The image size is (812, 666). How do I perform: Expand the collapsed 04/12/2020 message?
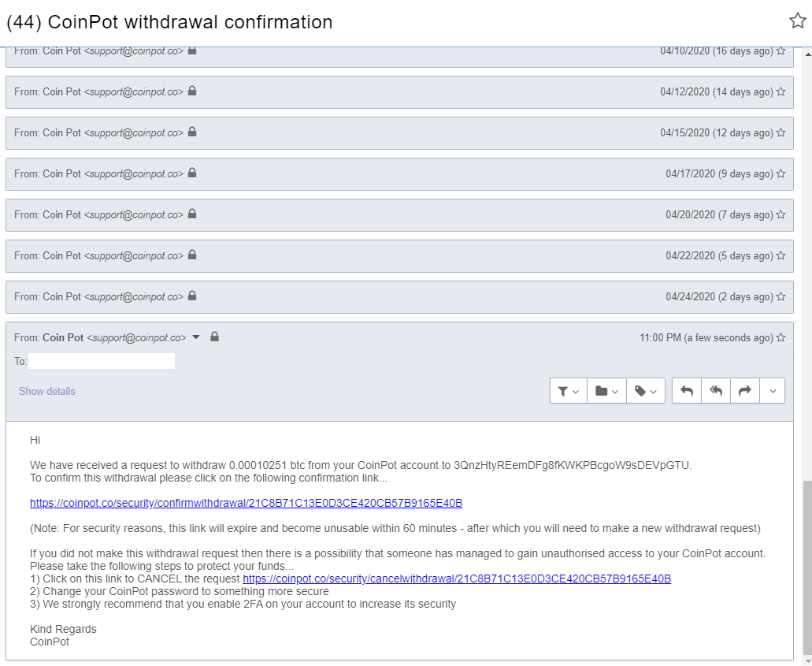point(399,92)
